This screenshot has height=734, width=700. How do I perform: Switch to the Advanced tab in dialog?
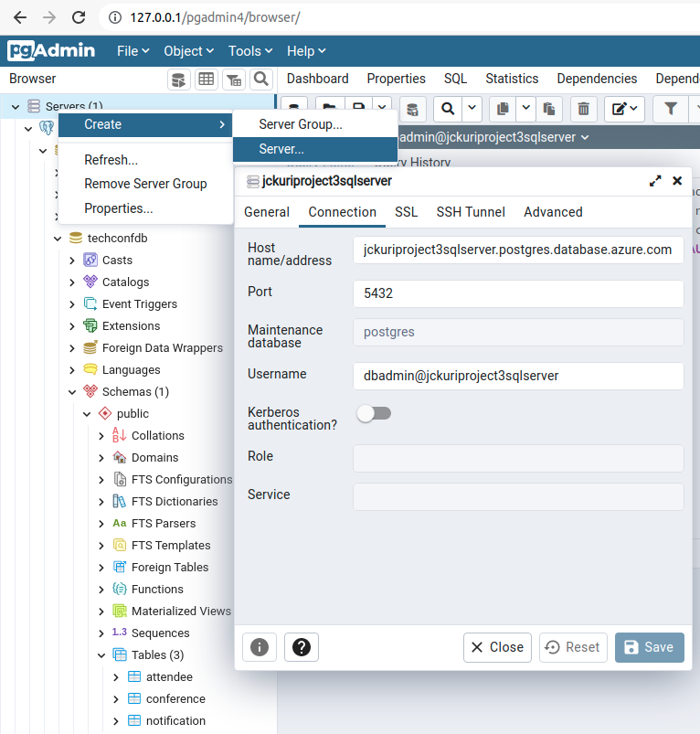click(x=553, y=213)
